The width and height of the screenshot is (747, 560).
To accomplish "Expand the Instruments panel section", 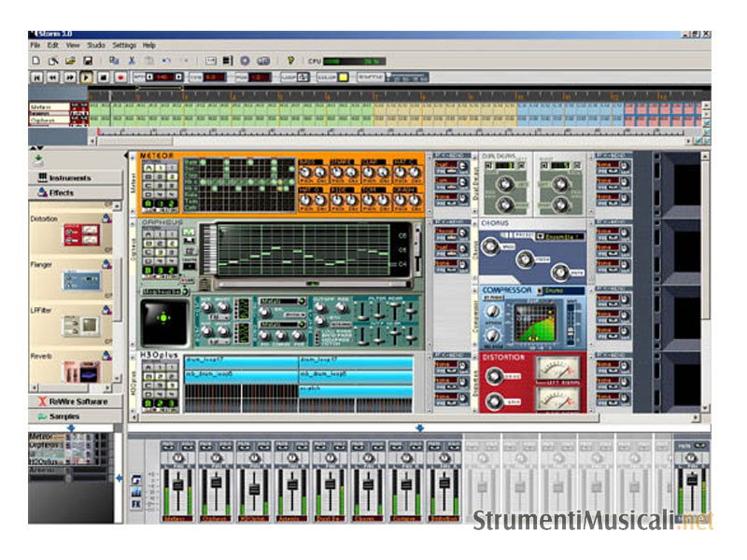I will pos(76,177).
